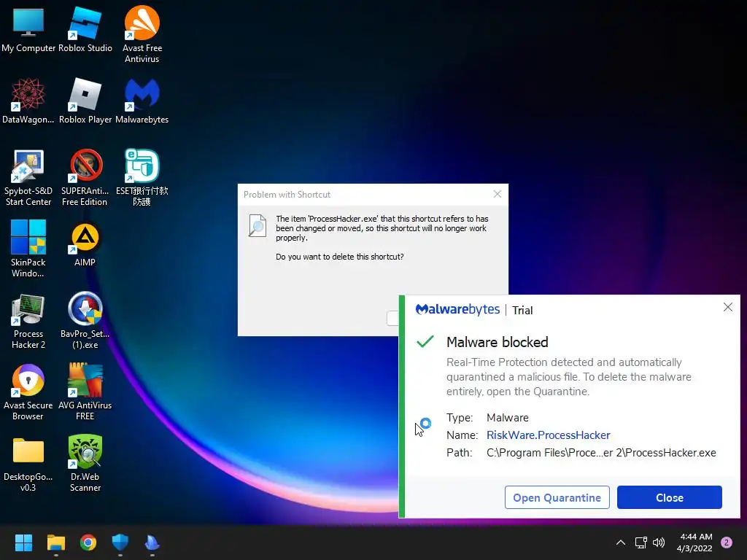Open the RiskWare.ProcessHacker detection link
Screen dimensions: 747x560
548,435
